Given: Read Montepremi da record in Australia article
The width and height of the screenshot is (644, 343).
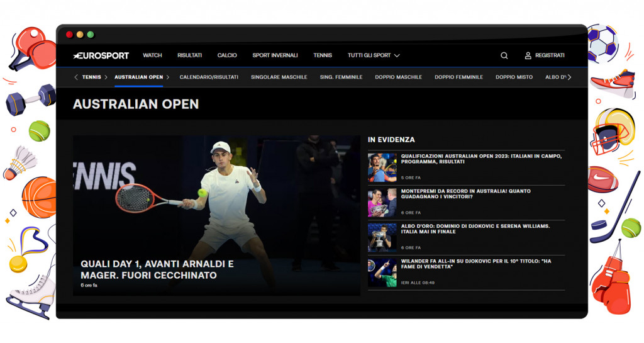Looking at the screenshot, I should 466,194.
